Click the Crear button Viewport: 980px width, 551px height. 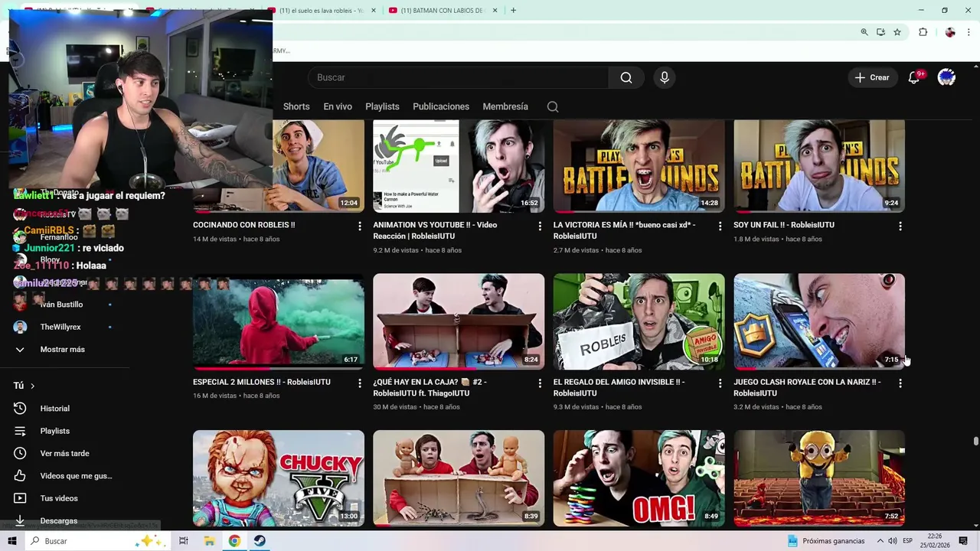pos(872,77)
